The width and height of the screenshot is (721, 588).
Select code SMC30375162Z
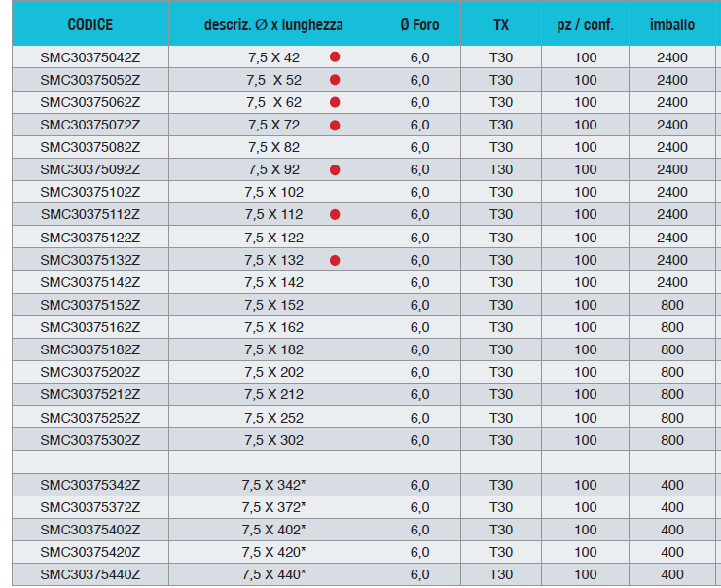point(90,327)
